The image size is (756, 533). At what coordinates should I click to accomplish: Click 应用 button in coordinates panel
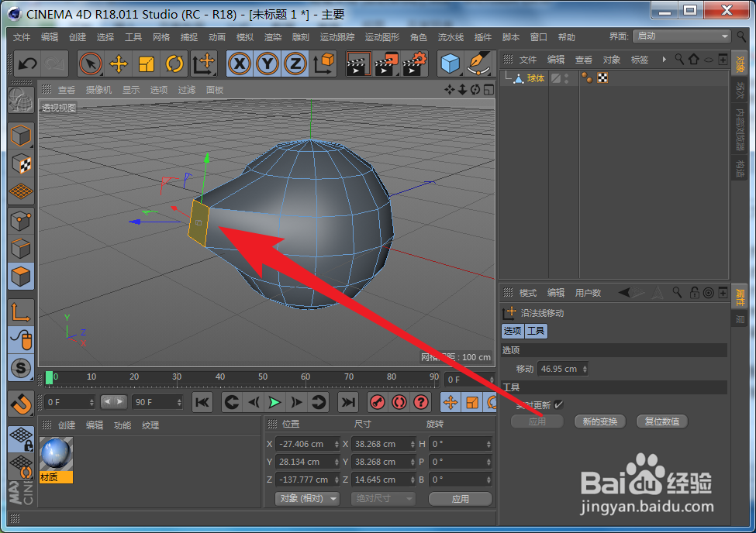461,499
